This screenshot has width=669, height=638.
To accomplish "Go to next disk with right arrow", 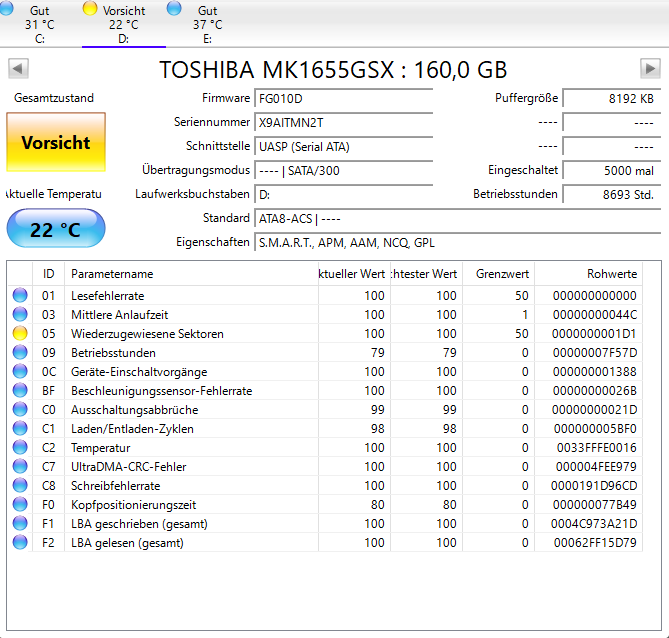I will coord(650,69).
